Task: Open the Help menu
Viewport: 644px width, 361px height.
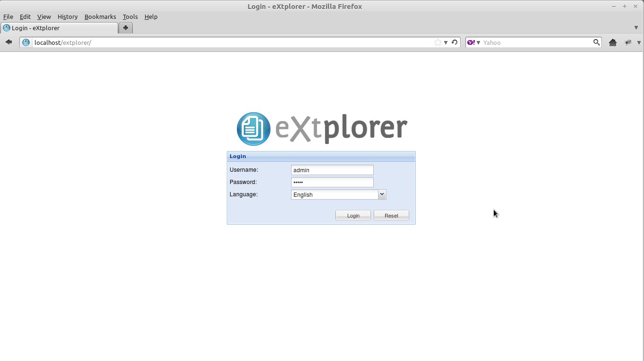Action: click(x=151, y=17)
